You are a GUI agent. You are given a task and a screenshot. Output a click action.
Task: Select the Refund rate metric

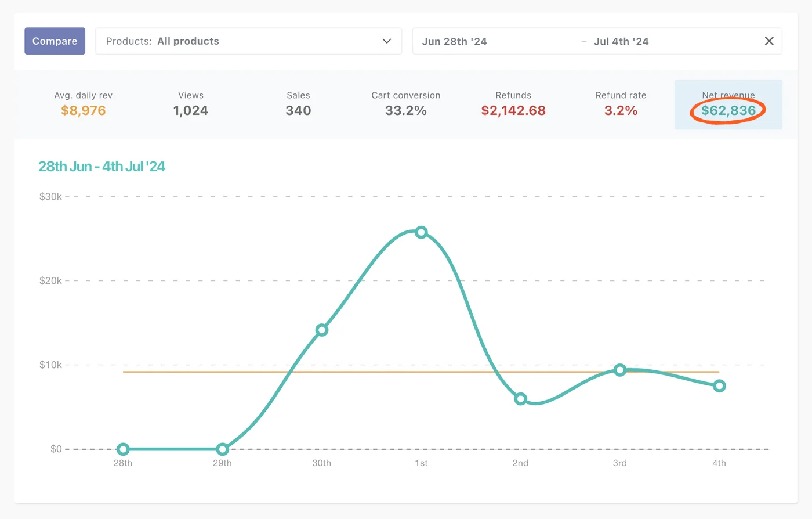[621, 104]
